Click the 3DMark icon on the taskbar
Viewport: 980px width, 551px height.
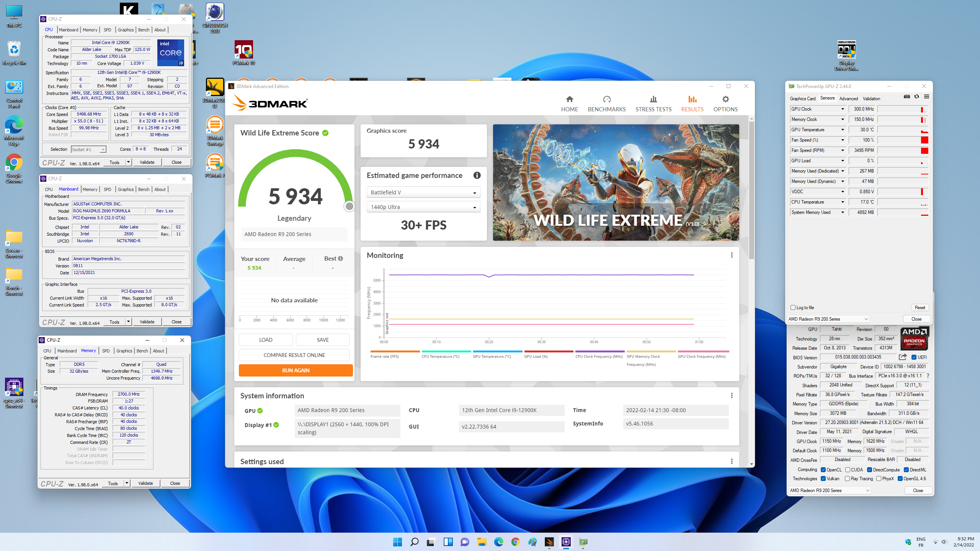point(549,542)
